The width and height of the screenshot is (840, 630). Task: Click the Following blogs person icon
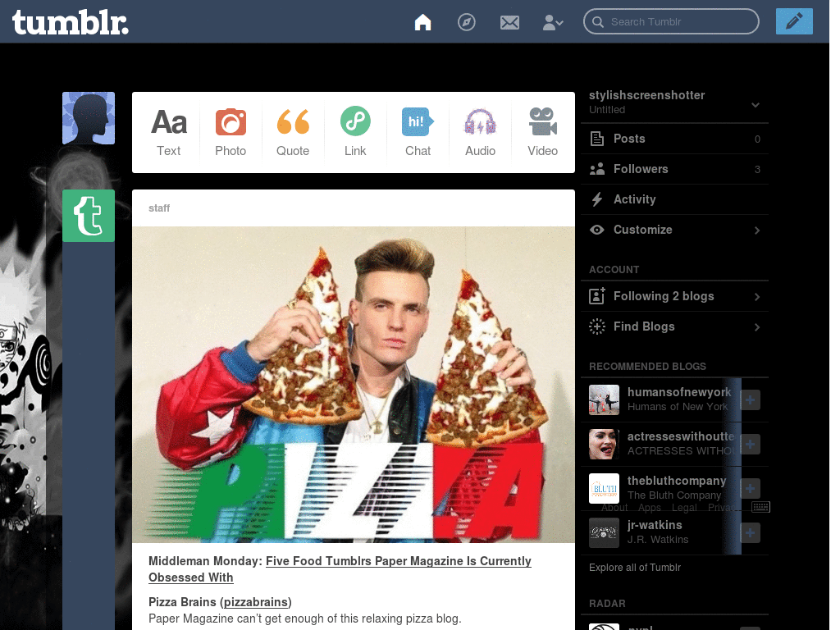coord(597,295)
